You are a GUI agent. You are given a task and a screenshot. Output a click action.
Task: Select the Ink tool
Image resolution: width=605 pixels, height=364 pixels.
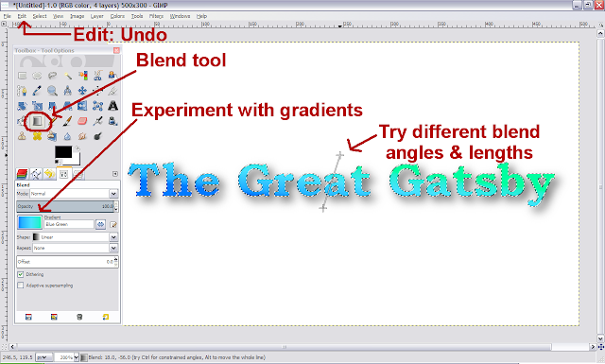pyautogui.click(x=112, y=121)
